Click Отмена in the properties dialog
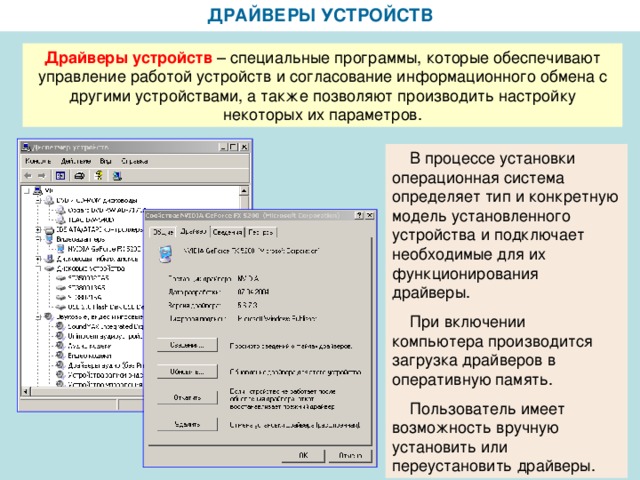The width and height of the screenshot is (640, 480). point(350,455)
